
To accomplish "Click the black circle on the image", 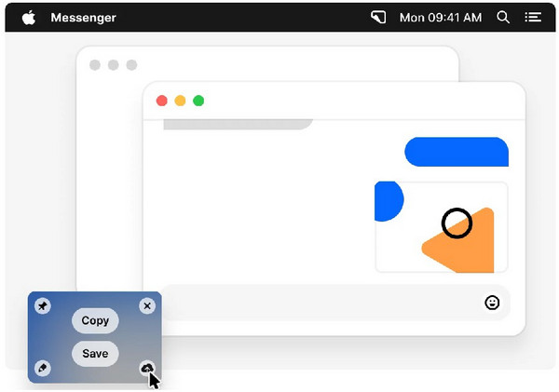I will pyautogui.click(x=457, y=223).
